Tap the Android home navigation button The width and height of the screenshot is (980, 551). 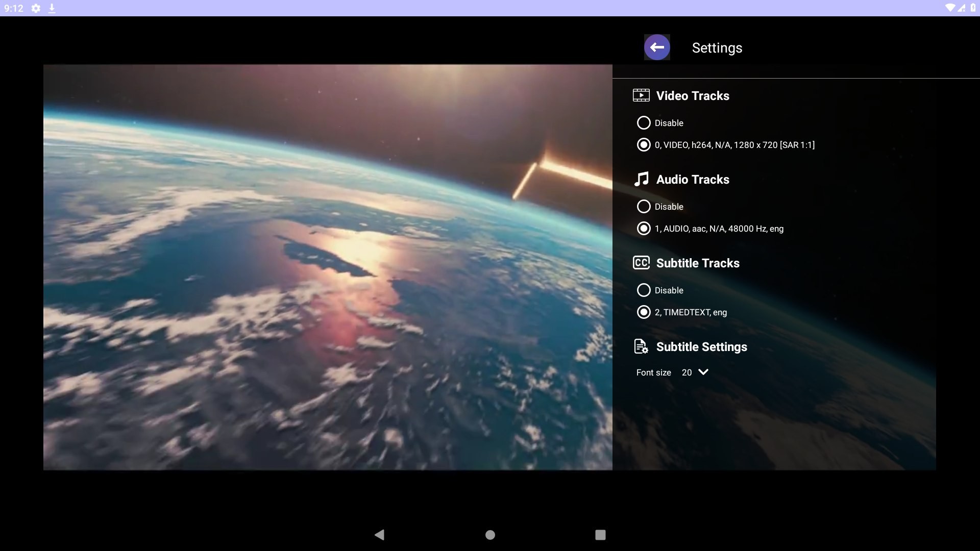(490, 535)
